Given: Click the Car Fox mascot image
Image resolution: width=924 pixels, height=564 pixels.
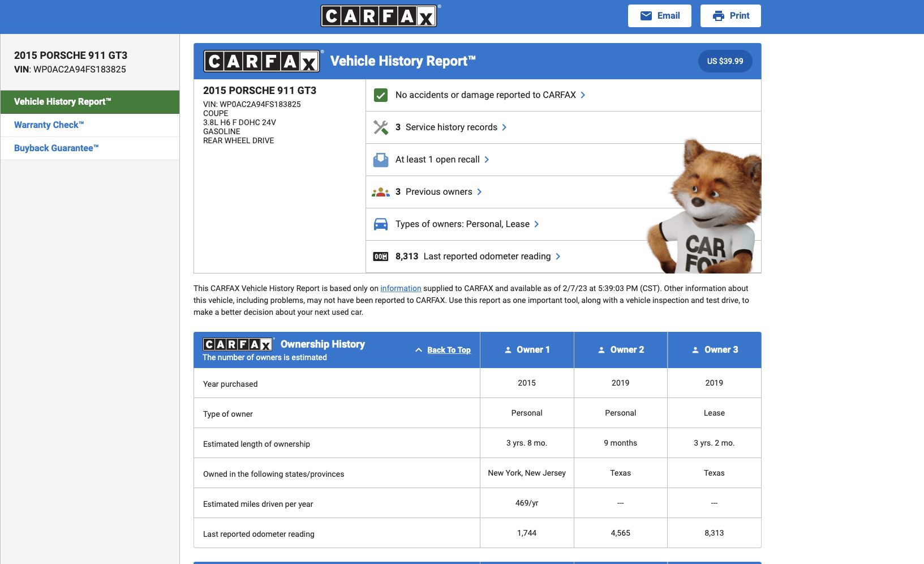Looking at the screenshot, I should pyautogui.click(x=704, y=207).
